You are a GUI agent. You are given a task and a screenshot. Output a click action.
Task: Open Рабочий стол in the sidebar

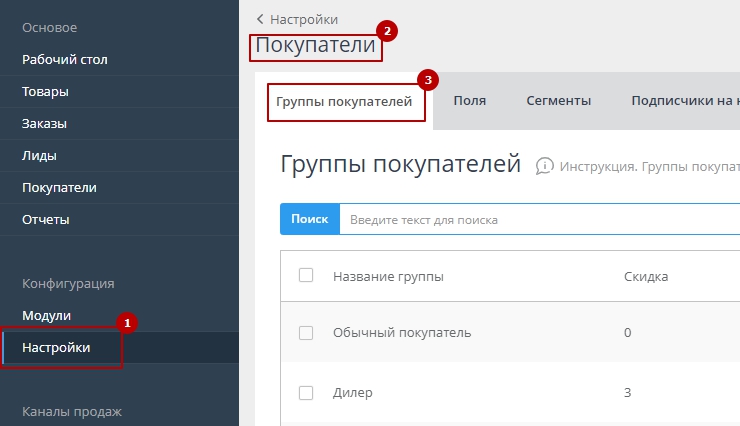click(65, 60)
